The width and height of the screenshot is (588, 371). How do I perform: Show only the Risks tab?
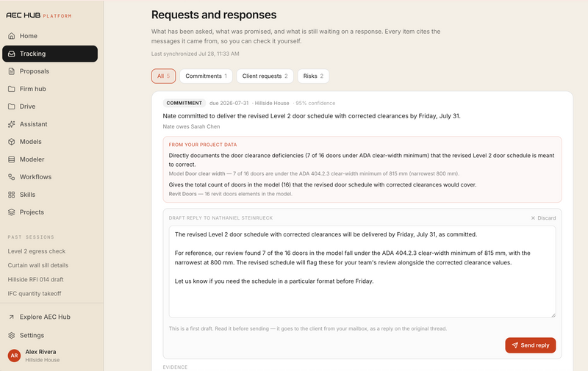[313, 76]
